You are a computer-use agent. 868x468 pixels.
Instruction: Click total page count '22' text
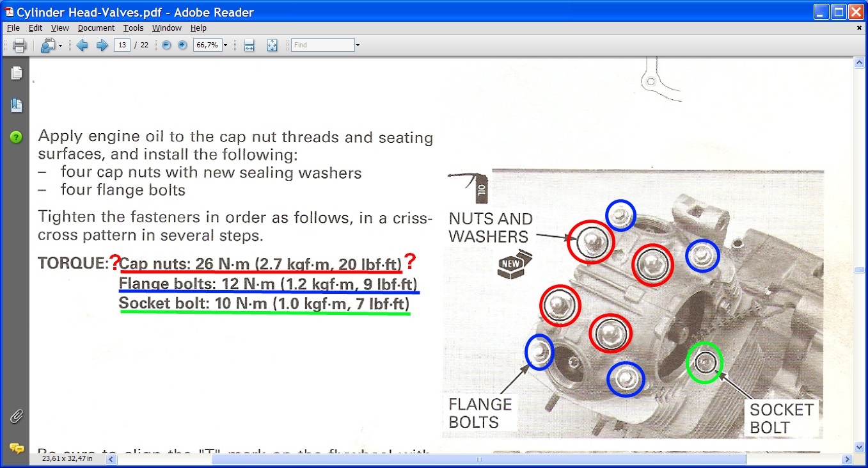pos(145,45)
